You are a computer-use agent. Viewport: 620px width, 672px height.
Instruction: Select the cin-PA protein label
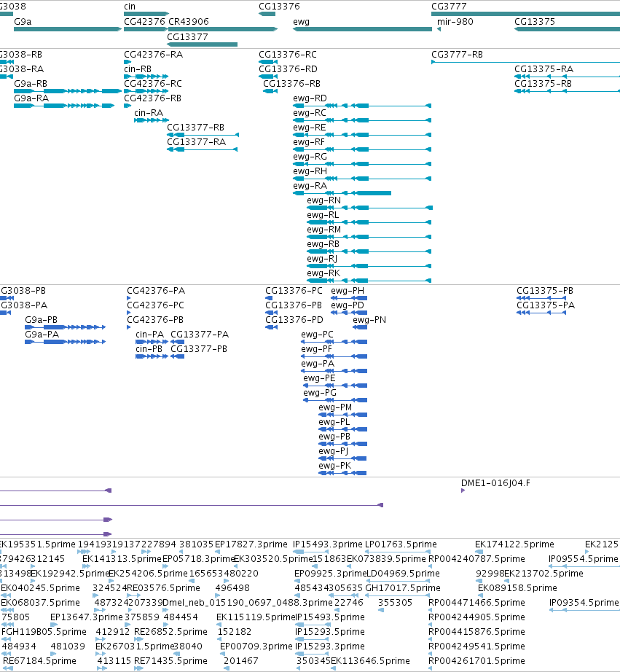pyautogui.click(x=149, y=335)
